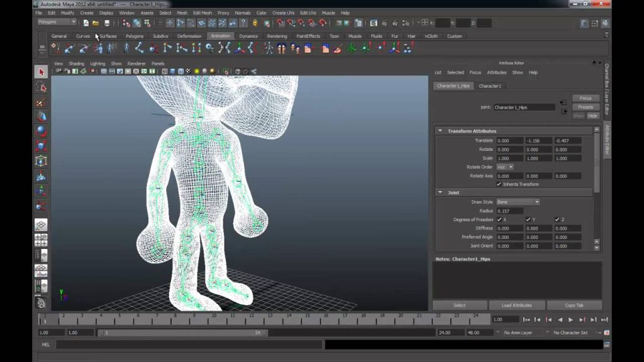Open the No Character Set dropdown
The image size is (644, 362).
point(570,332)
